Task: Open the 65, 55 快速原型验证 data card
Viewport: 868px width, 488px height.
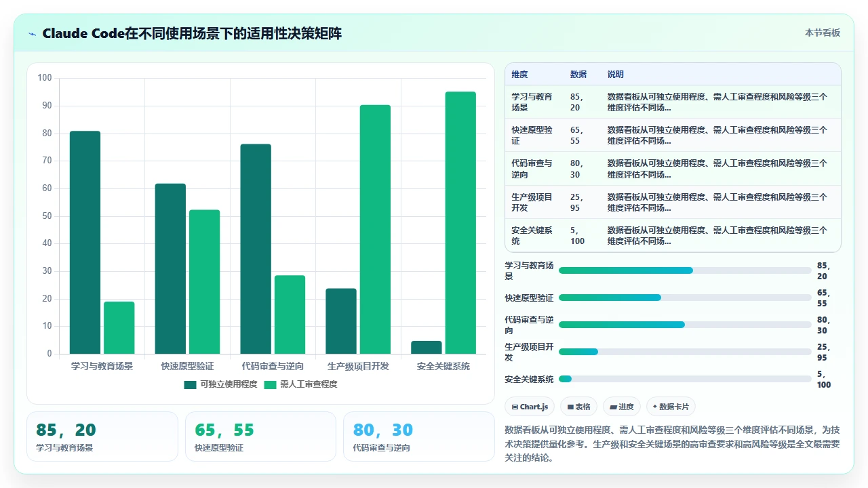Action: tap(260, 436)
